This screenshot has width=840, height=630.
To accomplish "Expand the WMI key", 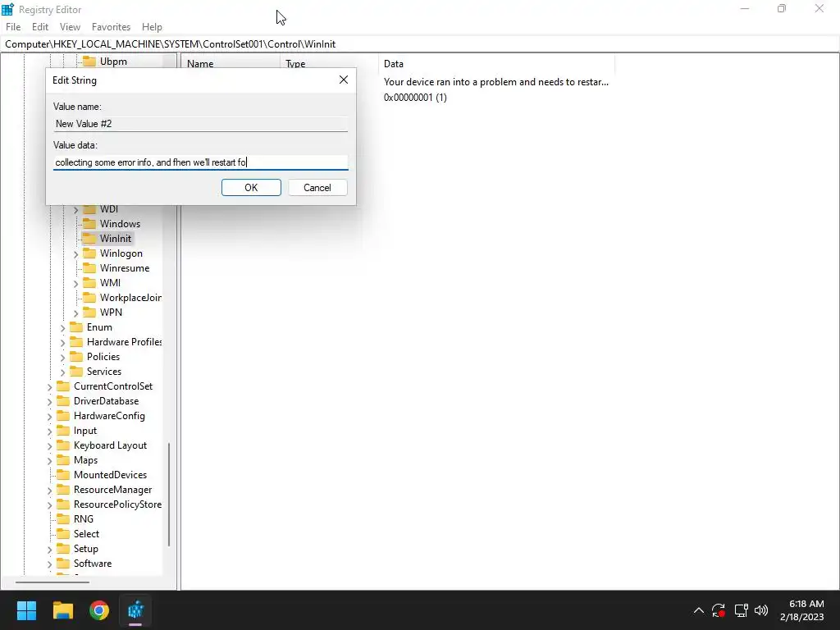I will point(75,283).
